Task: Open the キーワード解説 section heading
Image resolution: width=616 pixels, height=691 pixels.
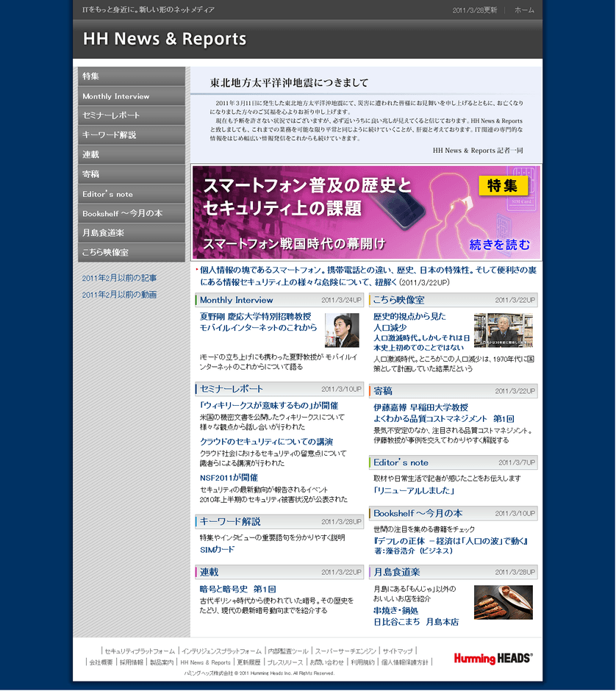Action: [x=230, y=522]
